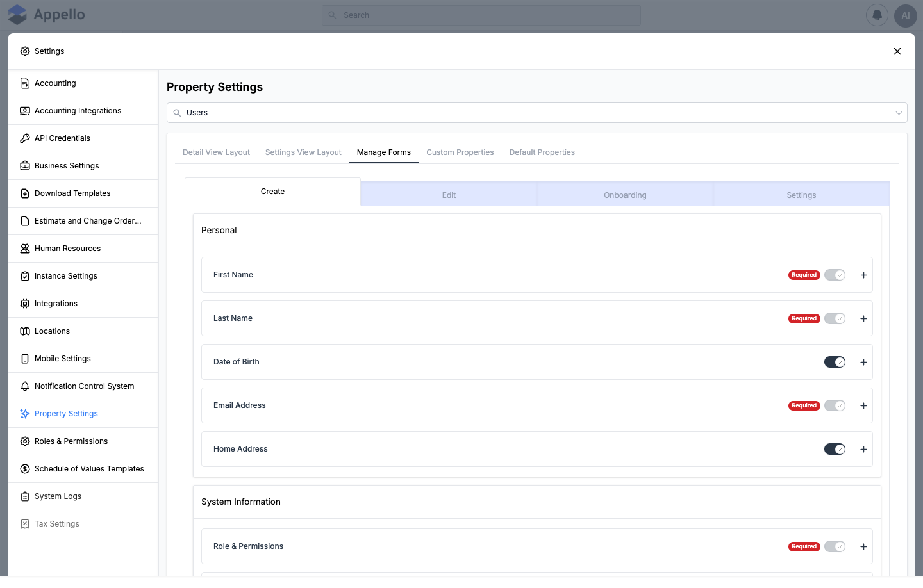
Task: Toggle the Email Address field switch
Action: click(x=835, y=405)
